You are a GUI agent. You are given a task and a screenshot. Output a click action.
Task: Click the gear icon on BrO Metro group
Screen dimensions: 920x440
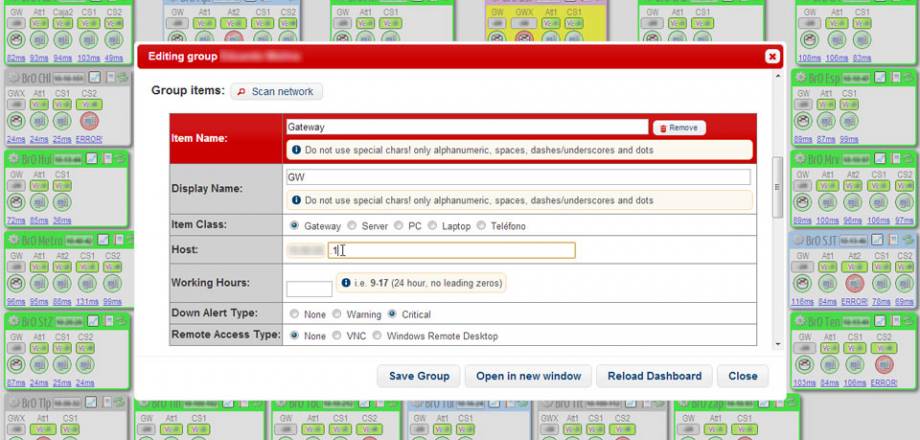coord(14,241)
